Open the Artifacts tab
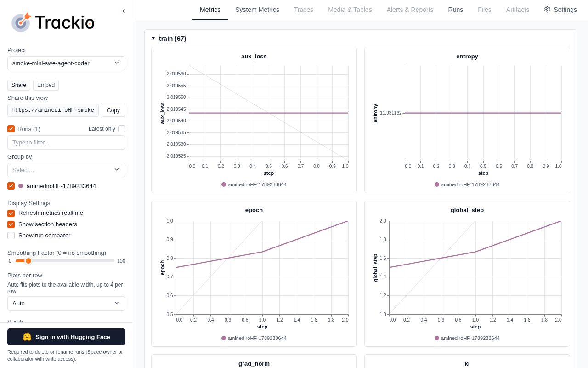This screenshot has width=588, height=368. click(x=518, y=10)
